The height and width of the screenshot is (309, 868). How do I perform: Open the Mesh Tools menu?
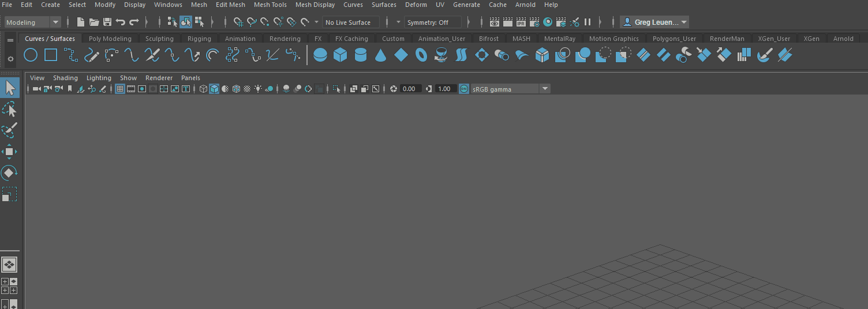pyautogui.click(x=270, y=5)
